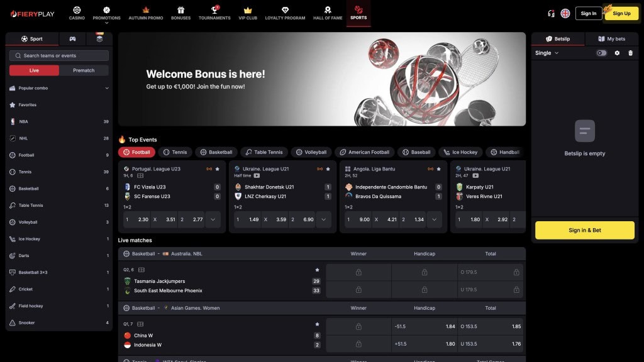This screenshot has width=644, height=362.
Task: Switch to esports gamepad tab
Action: pos(72,38)
